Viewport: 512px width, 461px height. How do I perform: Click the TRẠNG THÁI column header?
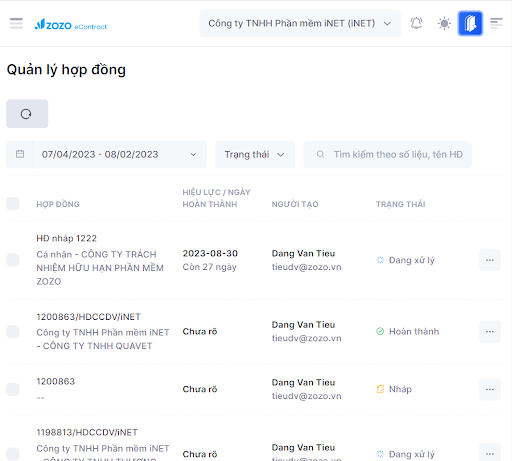click(x=401, y=204)
